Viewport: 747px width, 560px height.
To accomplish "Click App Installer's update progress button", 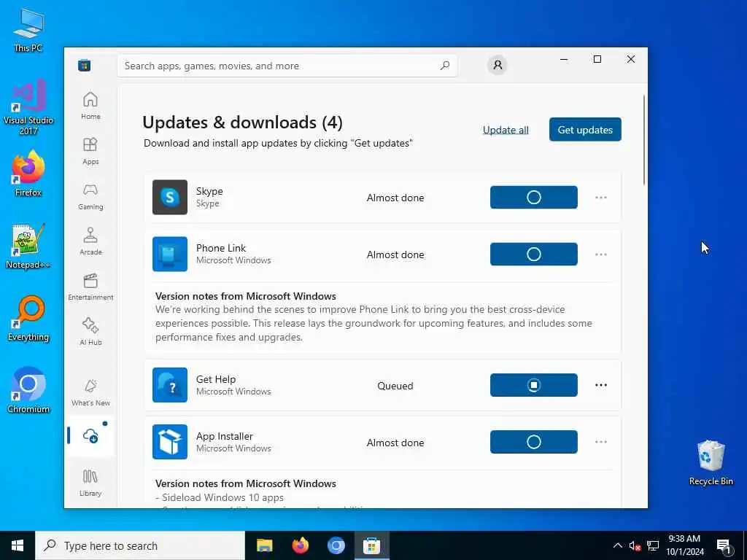I will pos(533,442).
